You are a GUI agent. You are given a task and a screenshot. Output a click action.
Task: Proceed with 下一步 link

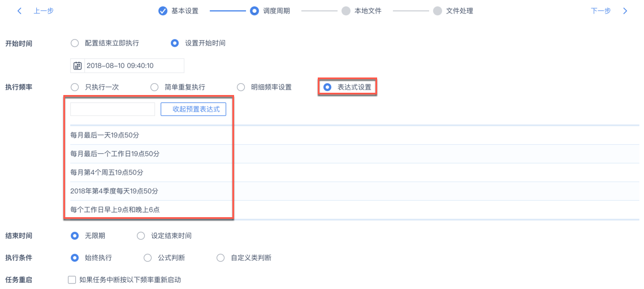pos(600,11)
